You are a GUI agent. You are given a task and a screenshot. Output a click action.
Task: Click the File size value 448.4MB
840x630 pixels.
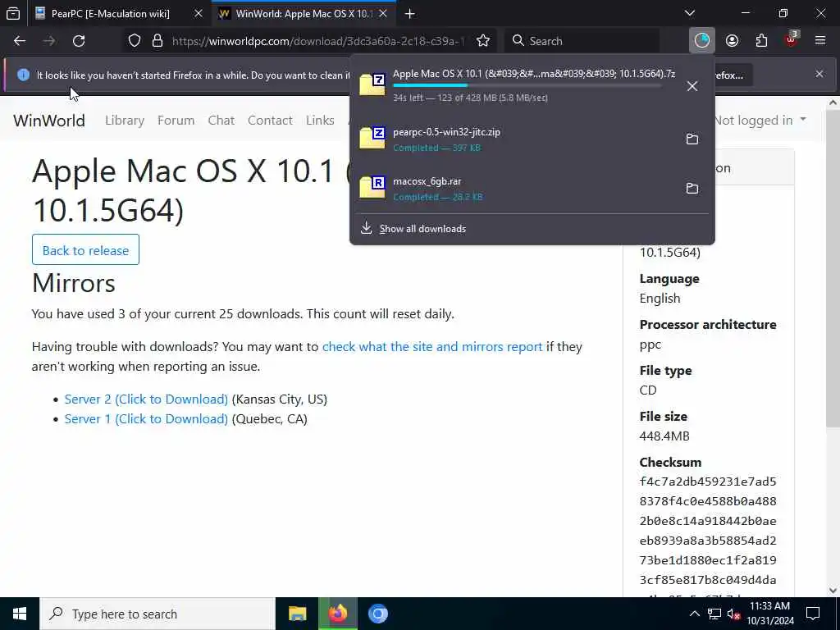coord(664,436)
